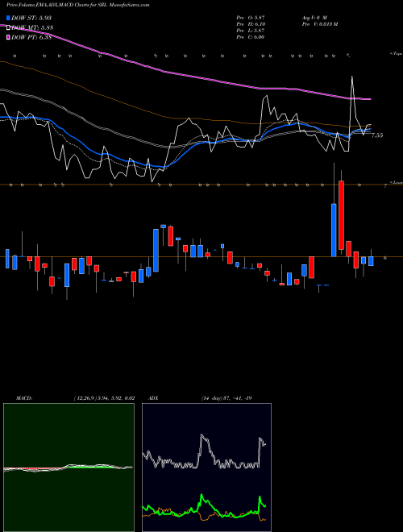Open the green MACD indicator panel

pos(69,468)
